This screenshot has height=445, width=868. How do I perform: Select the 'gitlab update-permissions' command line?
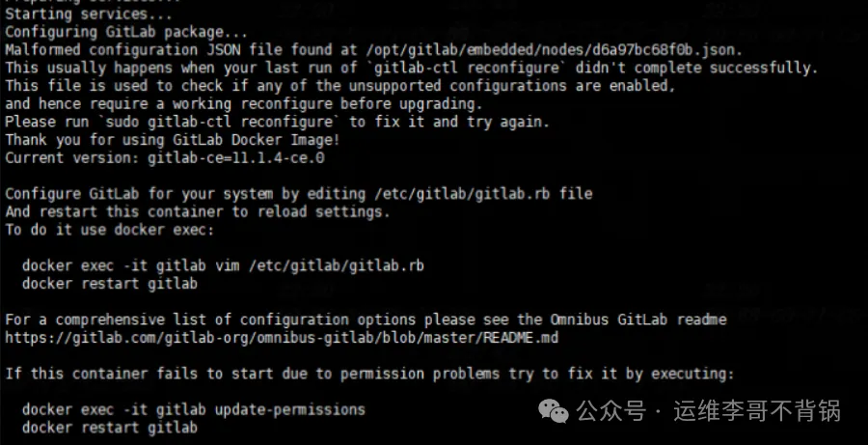point(194,409)
